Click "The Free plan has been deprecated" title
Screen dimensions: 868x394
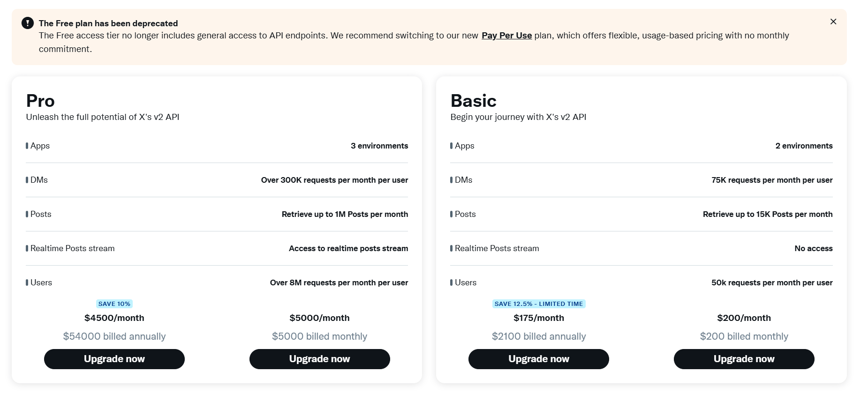click(x=108, y=23)
